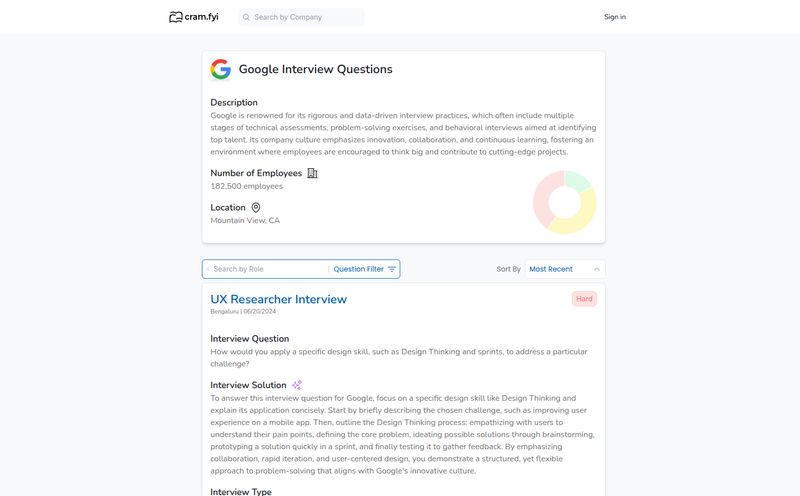The width and height of the screenshot is (800, 496).
Task: Click the location pin icon
Action: tap(256, 208)
